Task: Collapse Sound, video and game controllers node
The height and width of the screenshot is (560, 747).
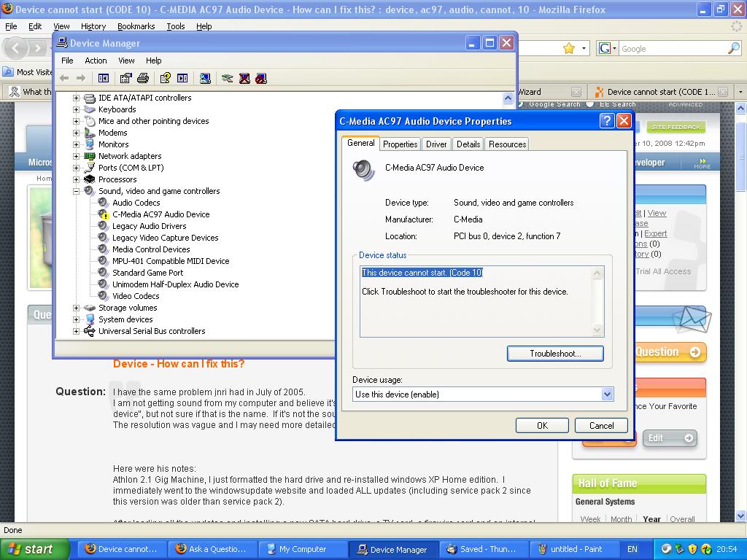Action: click(76, 191)
